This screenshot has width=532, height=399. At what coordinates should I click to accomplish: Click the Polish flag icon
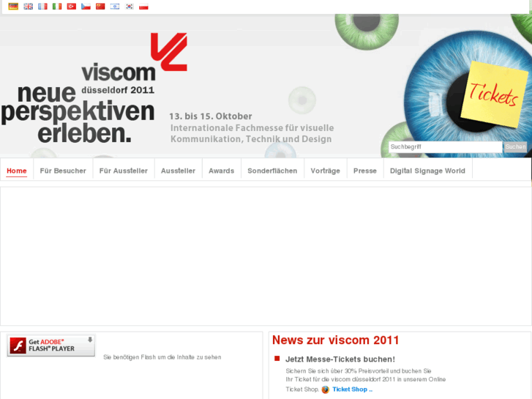point(143,7)
